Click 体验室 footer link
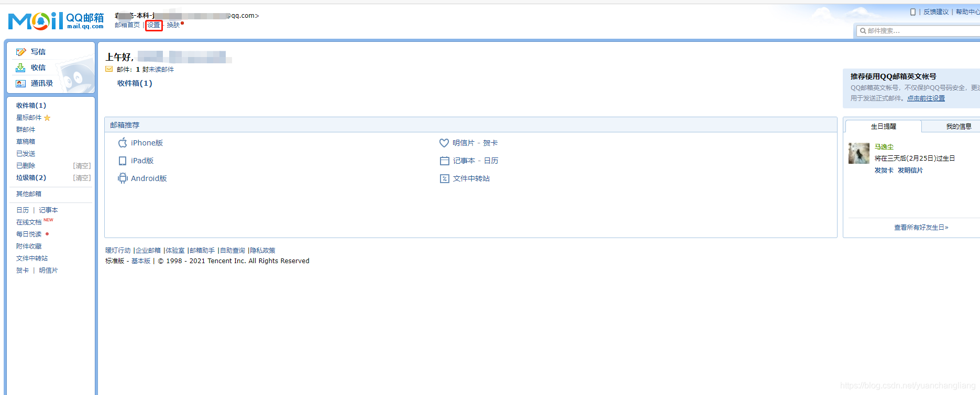This screenshot has width=980, height=395. pyautogui.click(x=175, y=251)
